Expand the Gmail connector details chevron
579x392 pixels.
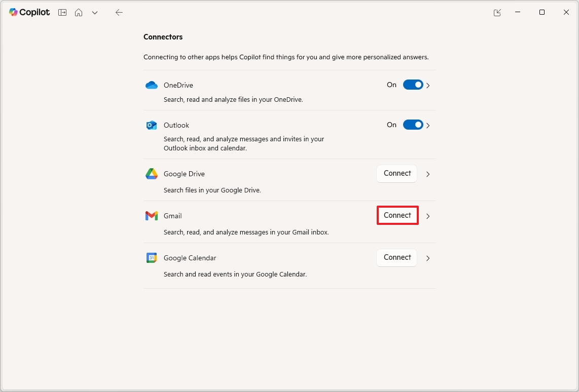(427, 216)
